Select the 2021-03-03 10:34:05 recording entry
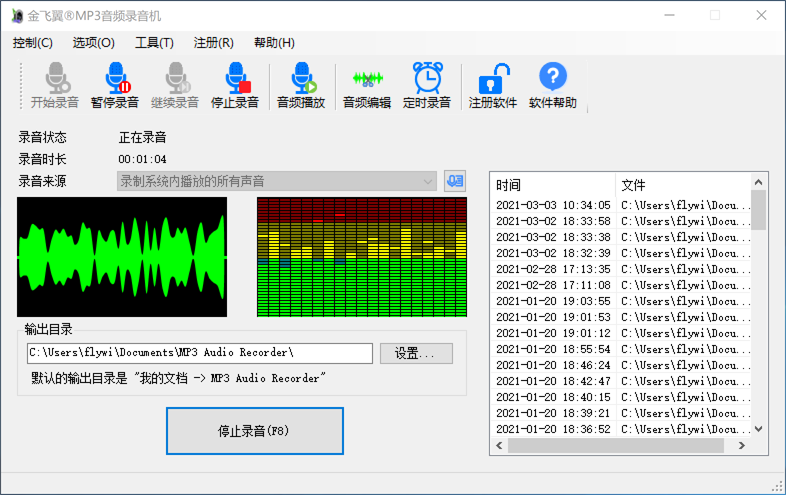The width and height of the screenshot is (786, 495). coord(553,205)
